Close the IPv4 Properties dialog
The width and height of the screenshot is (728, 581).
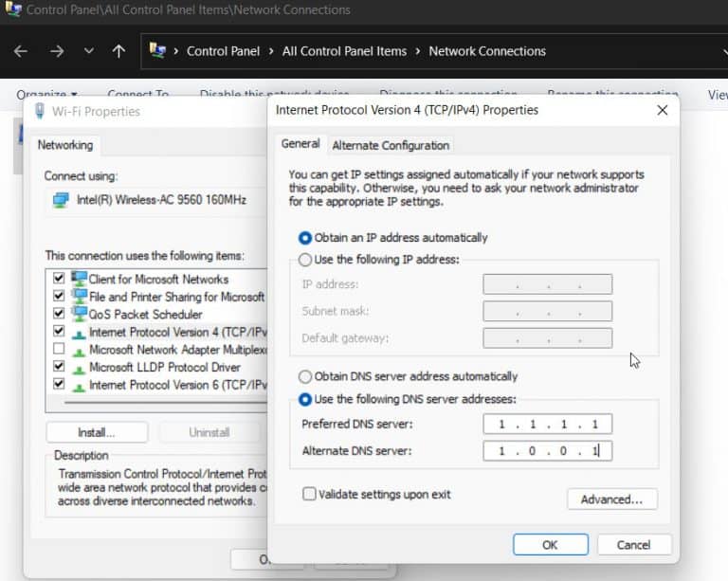pos(663,110)
